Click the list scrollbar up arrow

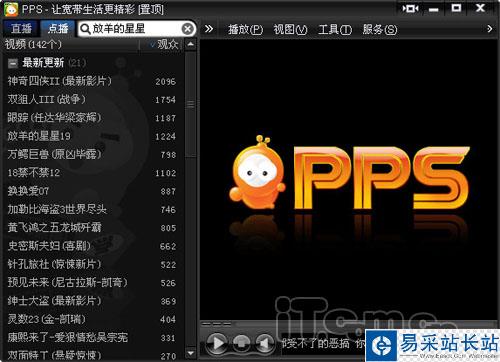coord(190,44)
